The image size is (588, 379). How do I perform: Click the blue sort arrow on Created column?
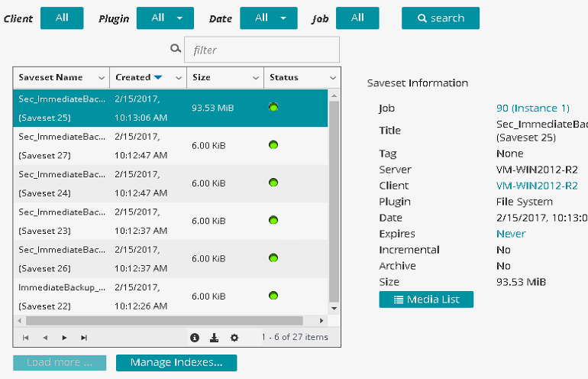[x=158, y=77]
